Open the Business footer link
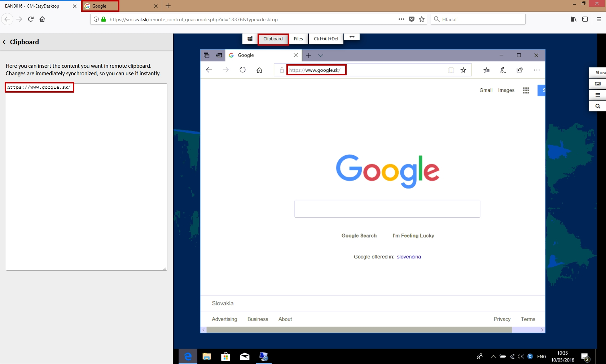The width and height of the screenshot is (606, 364). click(x=258, y=319)
